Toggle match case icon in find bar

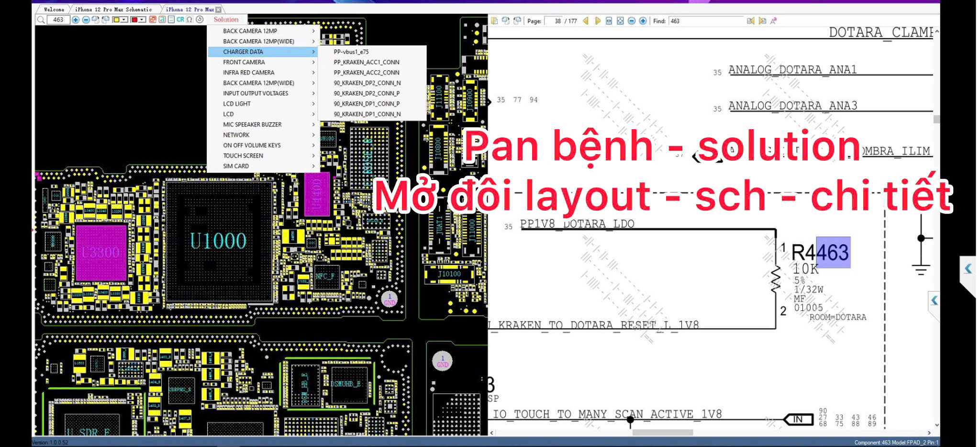[x=773, y=21]
